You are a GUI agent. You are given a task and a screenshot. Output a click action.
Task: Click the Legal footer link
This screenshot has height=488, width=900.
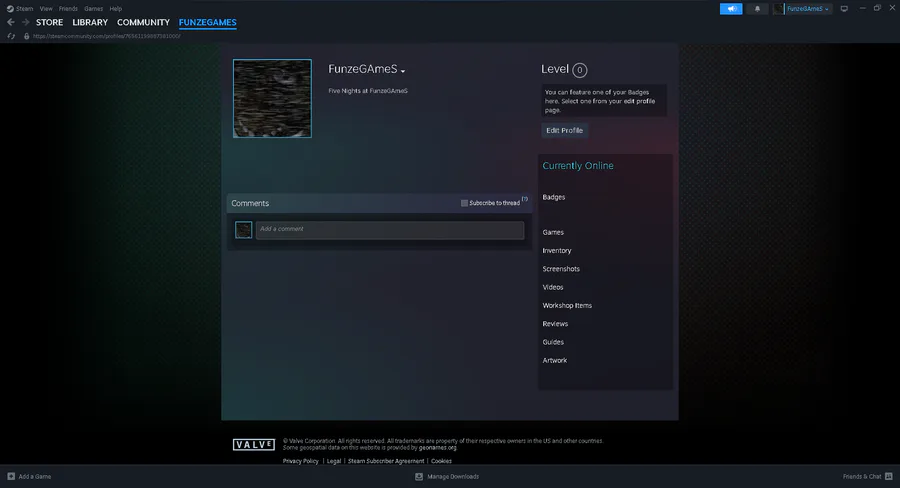[333, 461]
